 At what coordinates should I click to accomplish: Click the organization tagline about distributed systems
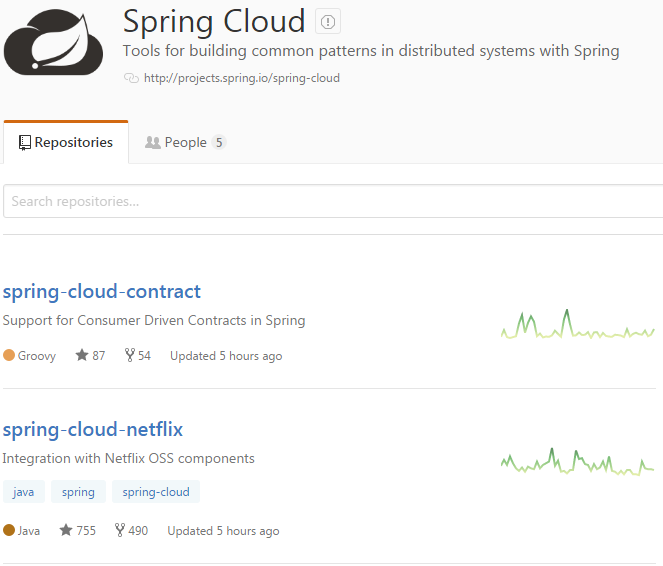[x=371, y=51]
